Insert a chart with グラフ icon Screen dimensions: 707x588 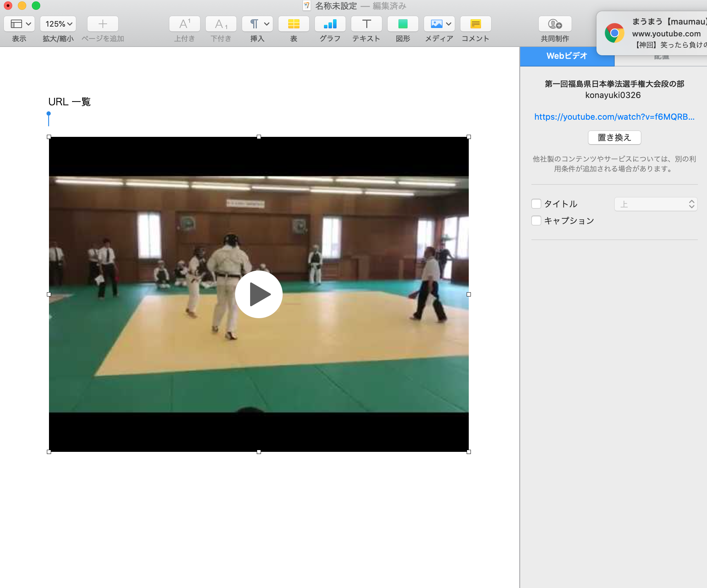(330, 24)
